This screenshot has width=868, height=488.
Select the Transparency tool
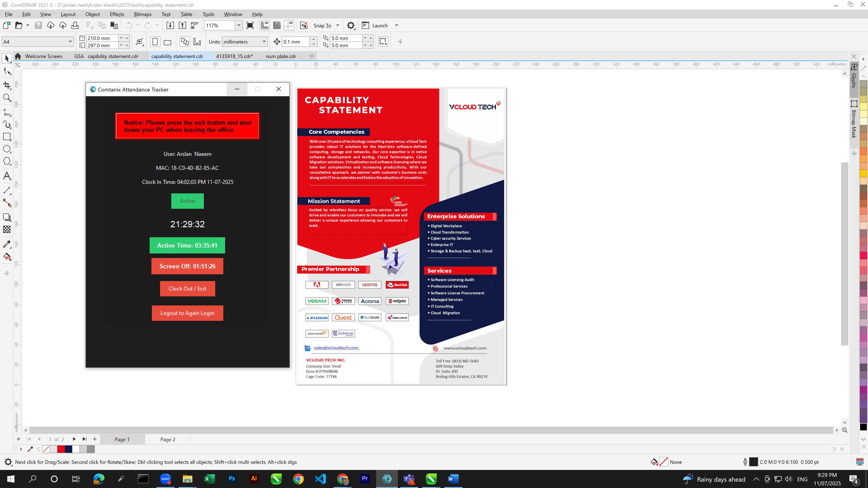pyautogui.click(x=7, y=229)
